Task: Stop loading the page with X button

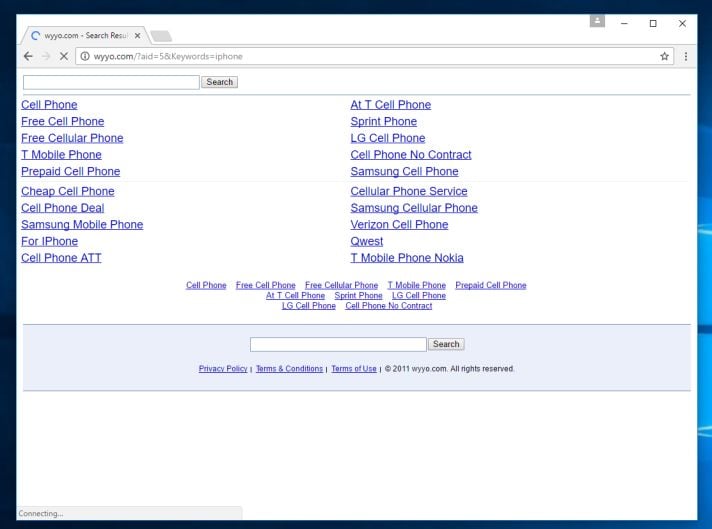Action: (x=64, y=56)
